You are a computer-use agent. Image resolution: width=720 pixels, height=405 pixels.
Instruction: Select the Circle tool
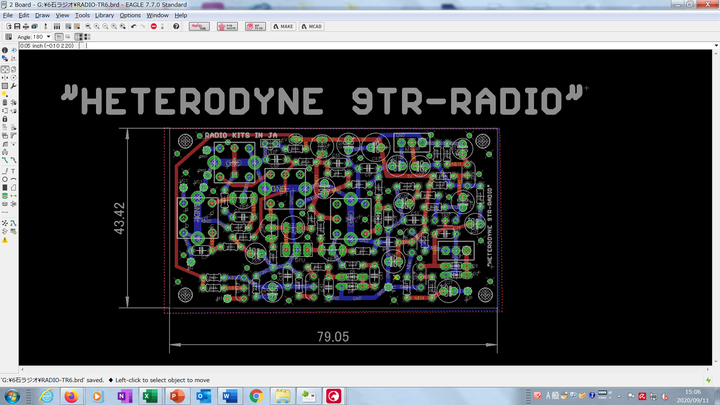[5, 180]
